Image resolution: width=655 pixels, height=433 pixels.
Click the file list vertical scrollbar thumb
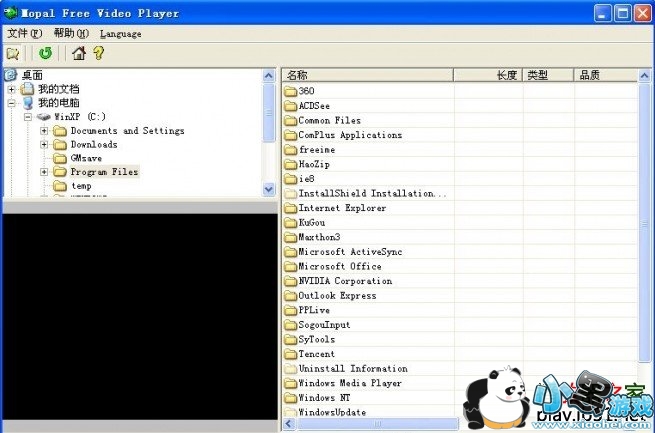tap(644, 222)
